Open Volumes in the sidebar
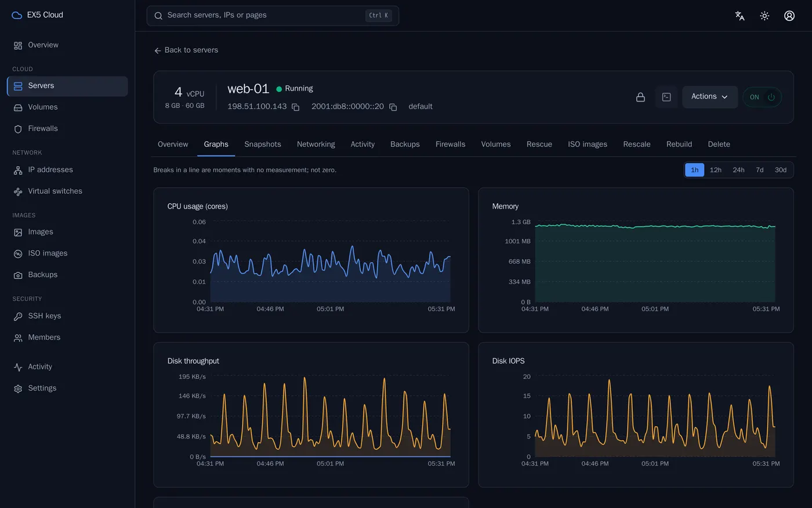812x508 pixels. click(x=67, y=107)
